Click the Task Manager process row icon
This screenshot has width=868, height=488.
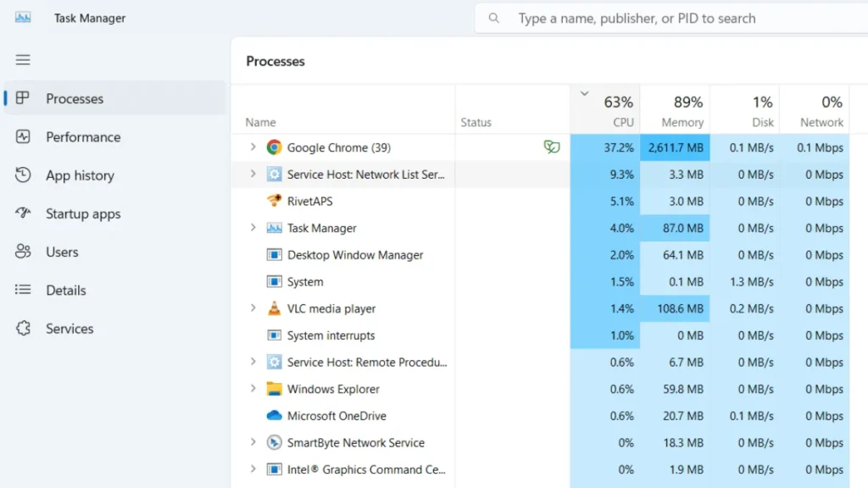[x=274, y=228]
